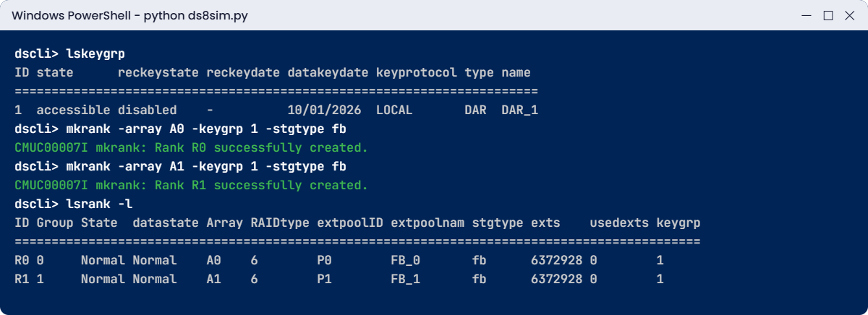Click the 'FB_1' extent pool name

pyautogui.click(x=405, y=279)
